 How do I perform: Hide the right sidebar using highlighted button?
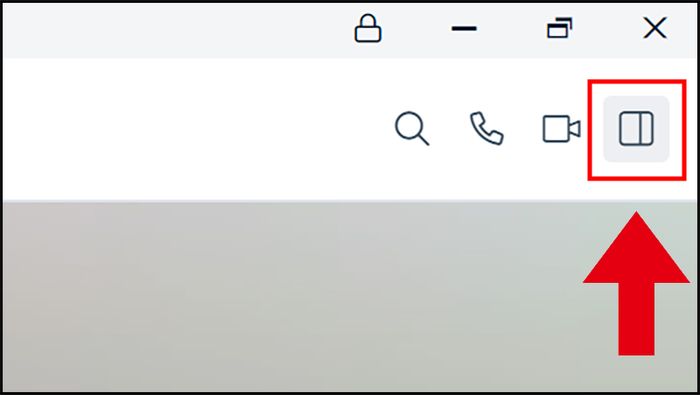[636, 129]
